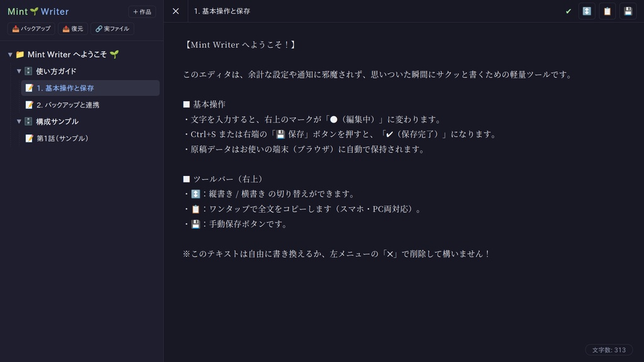Select the 使い方ガイド chapter label
Screen dimensions: 644x362
pos(56,71)
